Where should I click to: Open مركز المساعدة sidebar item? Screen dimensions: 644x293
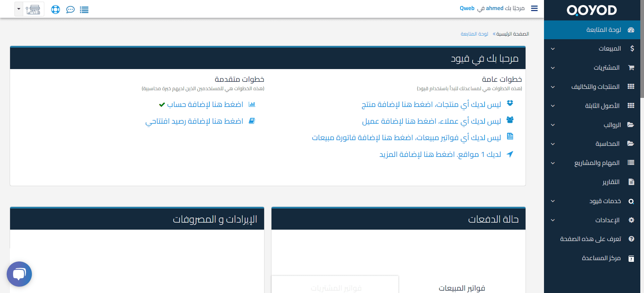click(592, 258)
